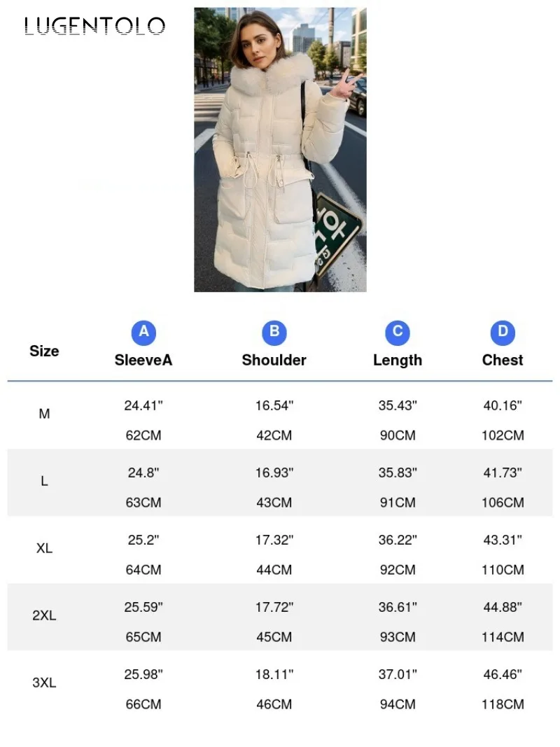The image size is (560, 747).
Task: Select the Length column header
Action: [x=398, y=360]
